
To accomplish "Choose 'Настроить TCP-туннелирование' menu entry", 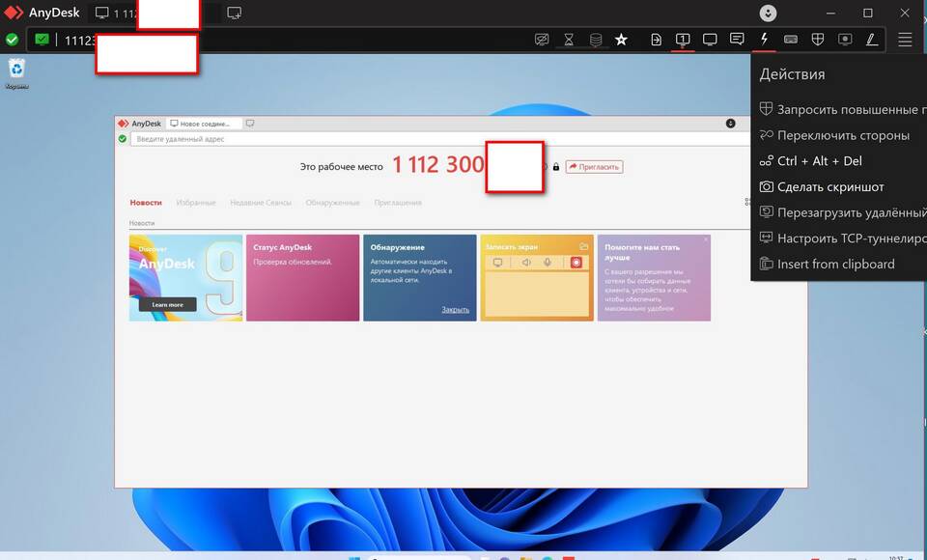I will tap(842, 238).
